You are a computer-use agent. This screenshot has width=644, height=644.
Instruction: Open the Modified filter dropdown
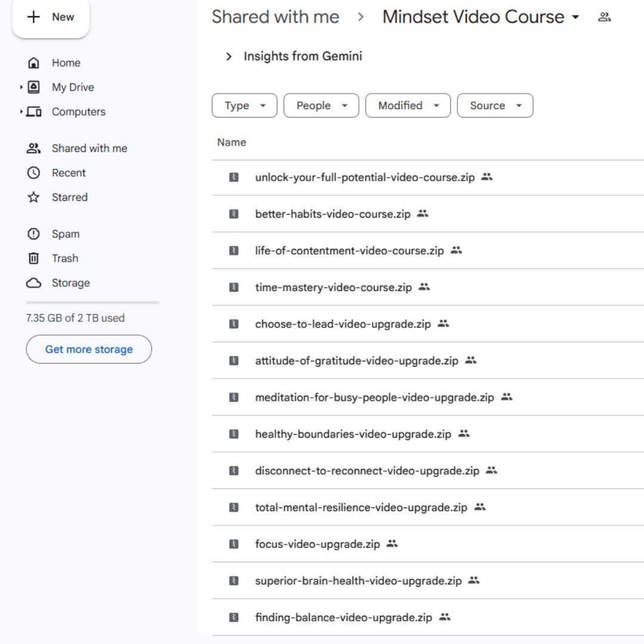[408, 106]
